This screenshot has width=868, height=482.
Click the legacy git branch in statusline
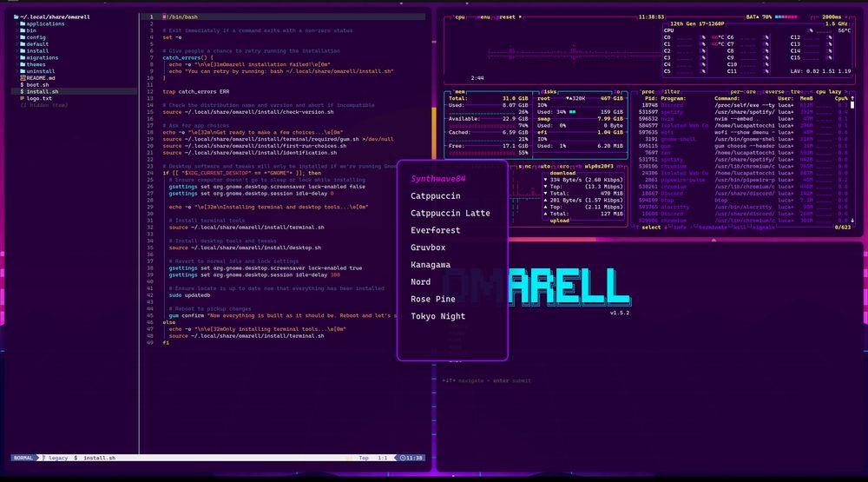click(56, 458)
